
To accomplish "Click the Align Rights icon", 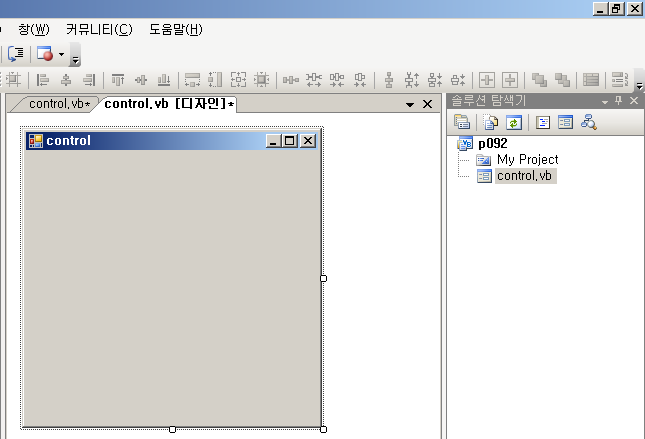I will tap(89, 79).
